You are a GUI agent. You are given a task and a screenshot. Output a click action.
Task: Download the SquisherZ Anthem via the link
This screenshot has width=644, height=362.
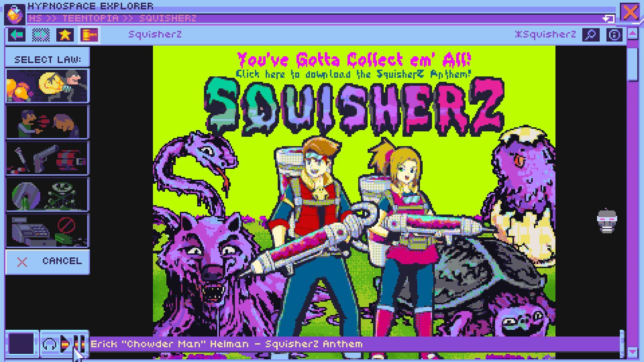[x=353, y=74]
